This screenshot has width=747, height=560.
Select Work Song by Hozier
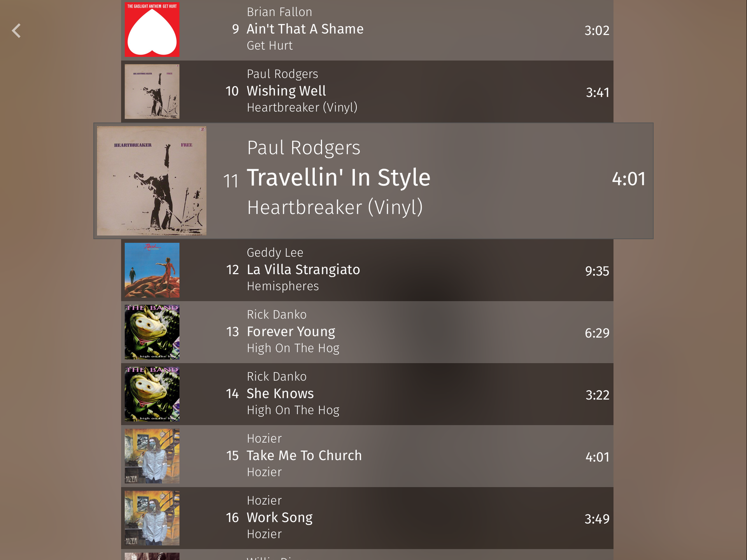click(x=367, y=518)
